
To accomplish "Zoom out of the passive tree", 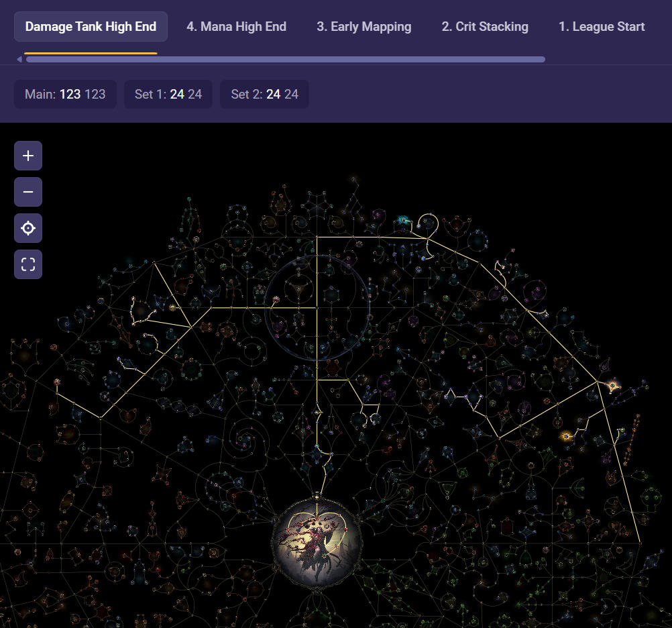I will 28,192.
